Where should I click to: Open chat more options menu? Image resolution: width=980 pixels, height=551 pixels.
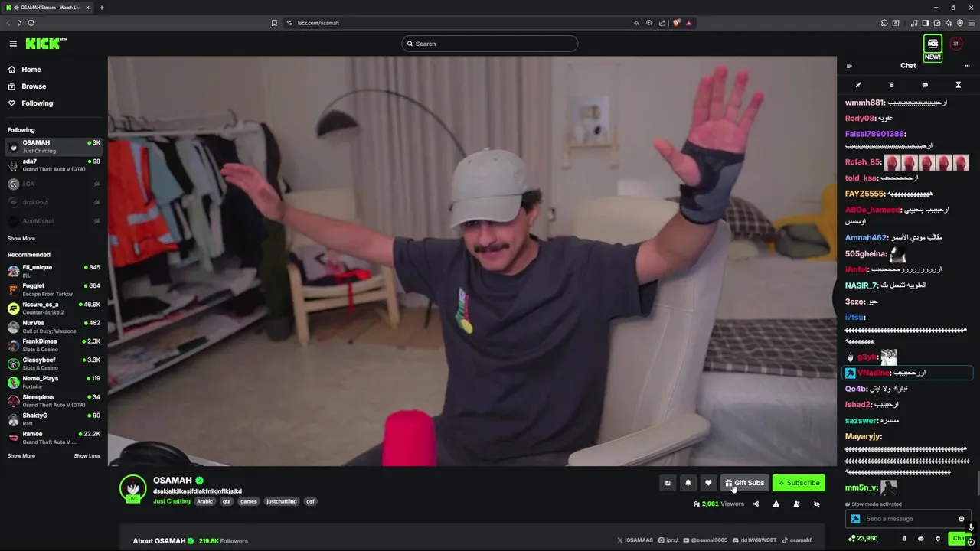pos(967,66)
